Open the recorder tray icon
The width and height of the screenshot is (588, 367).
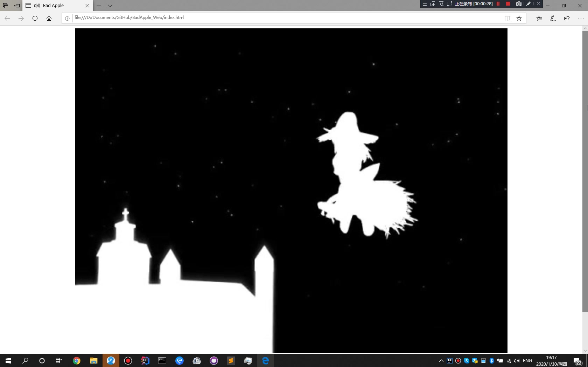[x=458, y=361]
